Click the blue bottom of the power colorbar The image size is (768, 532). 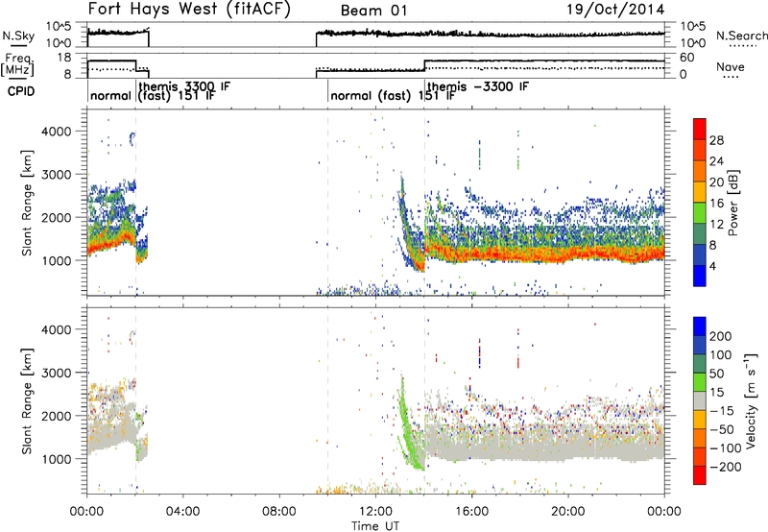pyautogui.click(x=700, y=277)
